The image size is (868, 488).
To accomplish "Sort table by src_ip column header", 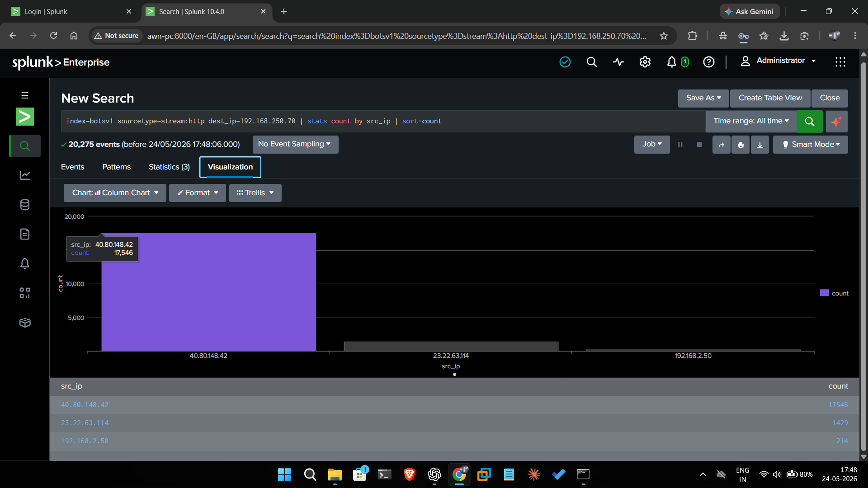I will [x=71, y=386].
